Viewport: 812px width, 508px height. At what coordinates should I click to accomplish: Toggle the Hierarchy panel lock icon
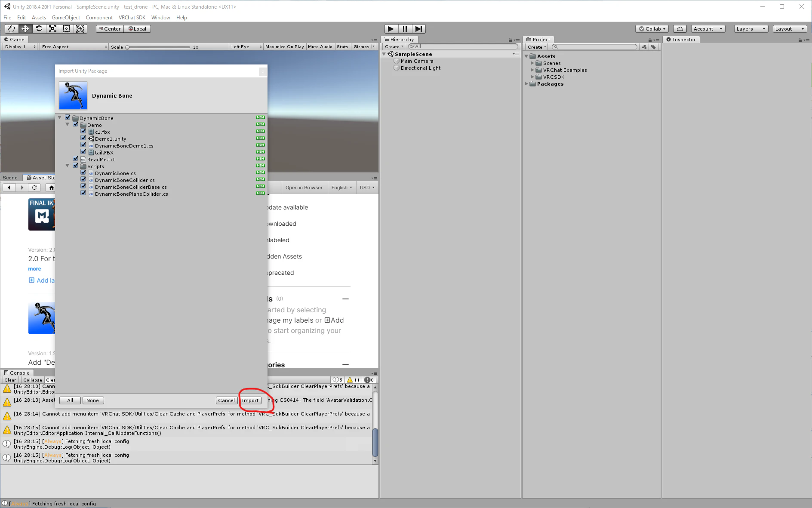point(511,40)
